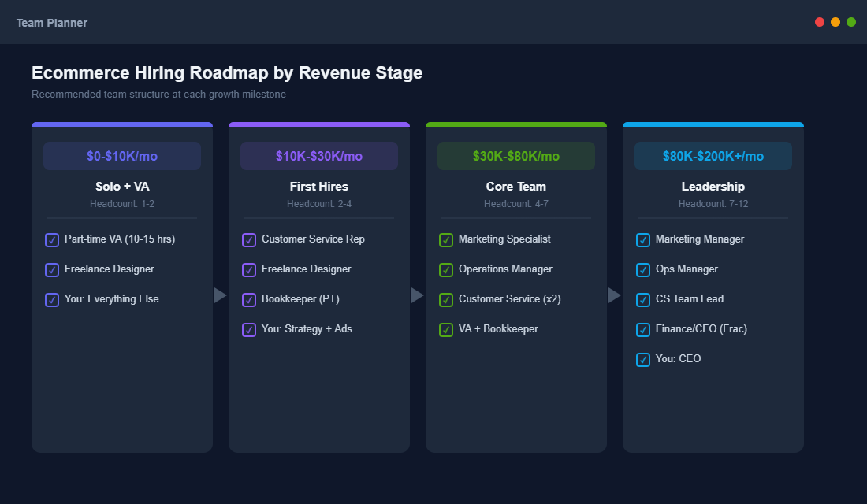
Task: Toggle the Customer Service Rep checkbox
Action: 249,240
